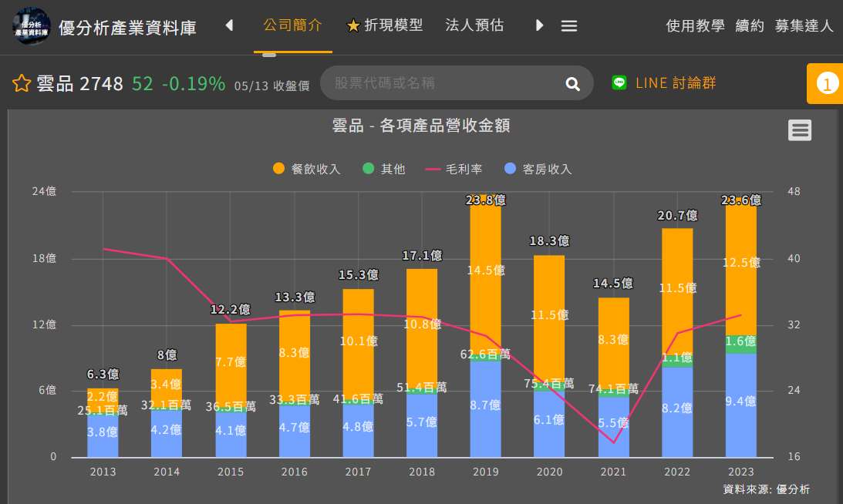The width and height of the screenshot is (843, 504).
Task: Click the green 其他 legend color dot
Action: [368, 168]
